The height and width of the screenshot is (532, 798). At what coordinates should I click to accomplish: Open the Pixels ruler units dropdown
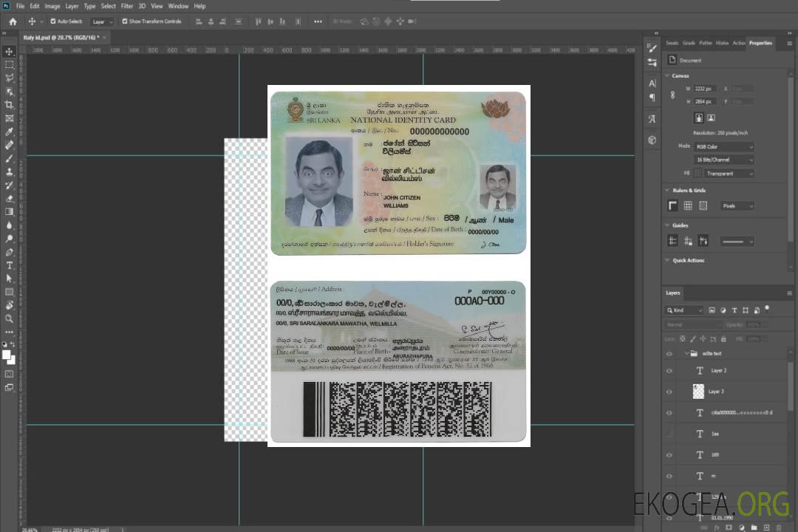pyautogui.click(x=737, y=205)
